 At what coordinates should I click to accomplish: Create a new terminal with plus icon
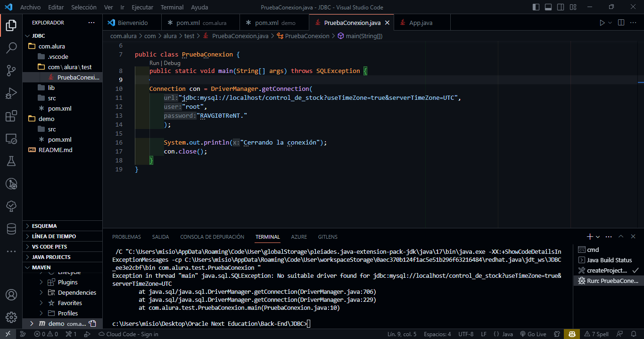[590, 237]
